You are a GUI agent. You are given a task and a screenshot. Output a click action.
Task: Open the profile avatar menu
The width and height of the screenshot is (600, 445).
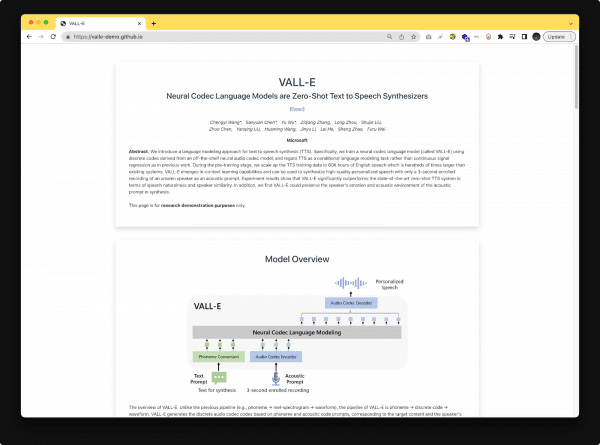click(x=536, y=37)
